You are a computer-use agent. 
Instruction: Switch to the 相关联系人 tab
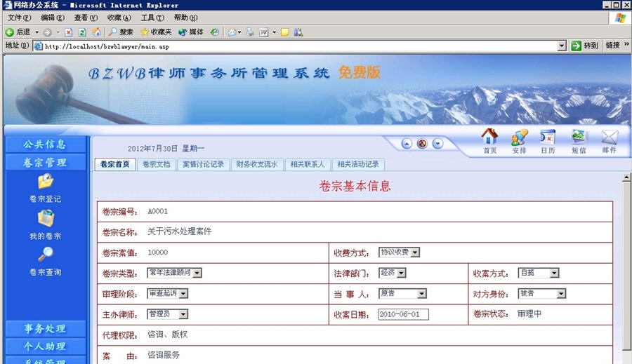308,164
